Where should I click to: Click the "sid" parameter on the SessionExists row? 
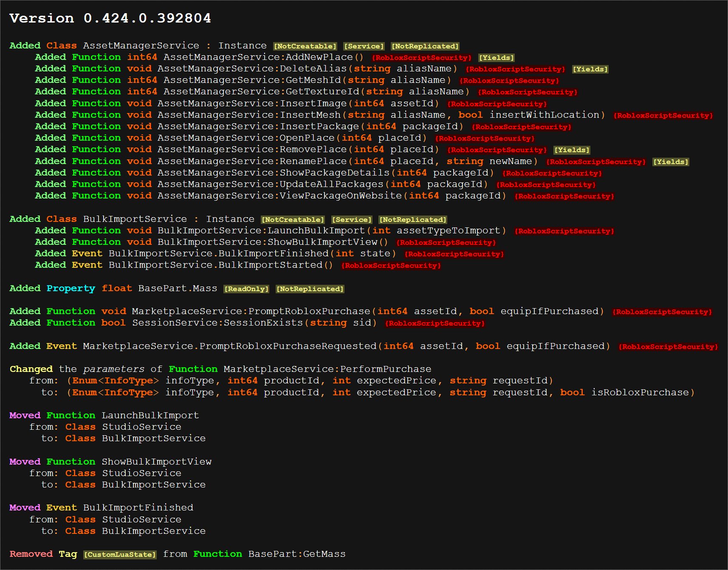pos(362,323)
